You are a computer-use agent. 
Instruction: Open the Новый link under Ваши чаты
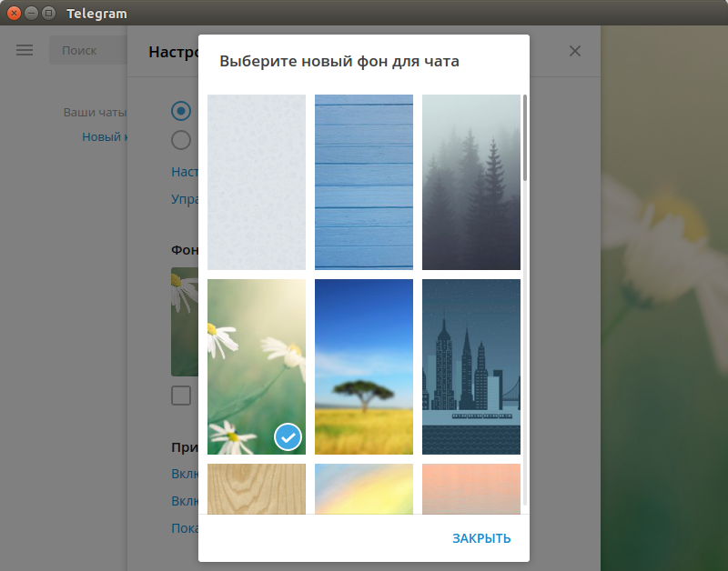(105, 136)
